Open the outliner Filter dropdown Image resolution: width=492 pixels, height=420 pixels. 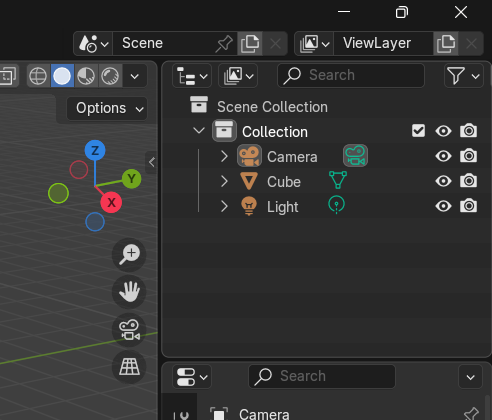pyautogui.click(x=464, y=76)
